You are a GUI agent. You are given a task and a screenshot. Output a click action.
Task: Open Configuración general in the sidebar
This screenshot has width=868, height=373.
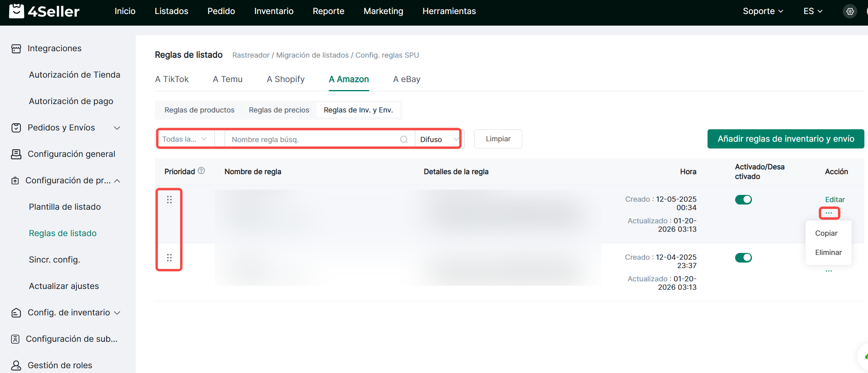tap(71, 154)
